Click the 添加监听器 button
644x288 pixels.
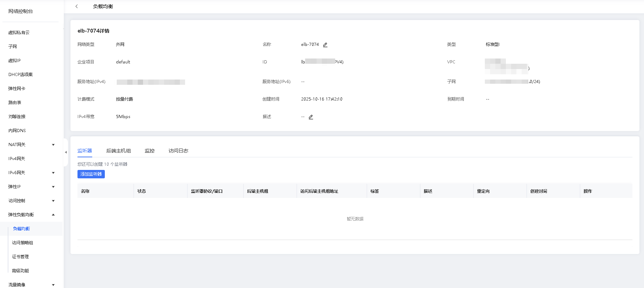pyautogui.click(x=91, y=174)
